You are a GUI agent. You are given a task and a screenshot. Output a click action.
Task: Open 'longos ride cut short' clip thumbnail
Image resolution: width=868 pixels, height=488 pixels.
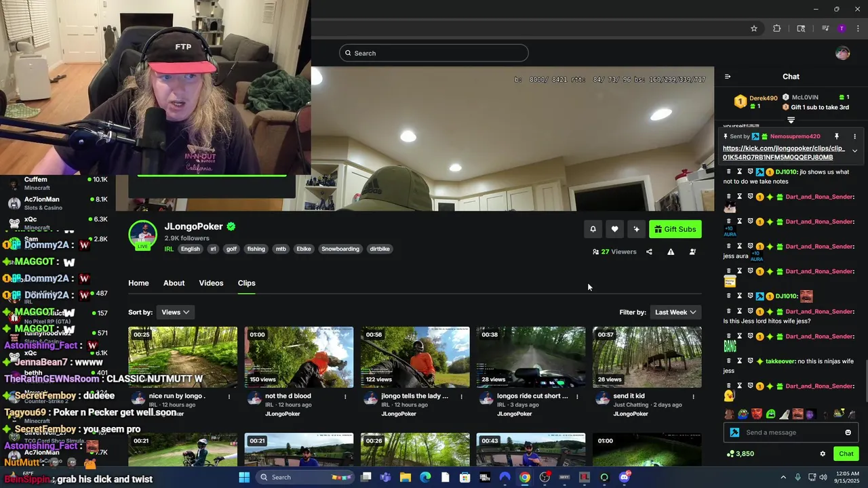[531, 357]
